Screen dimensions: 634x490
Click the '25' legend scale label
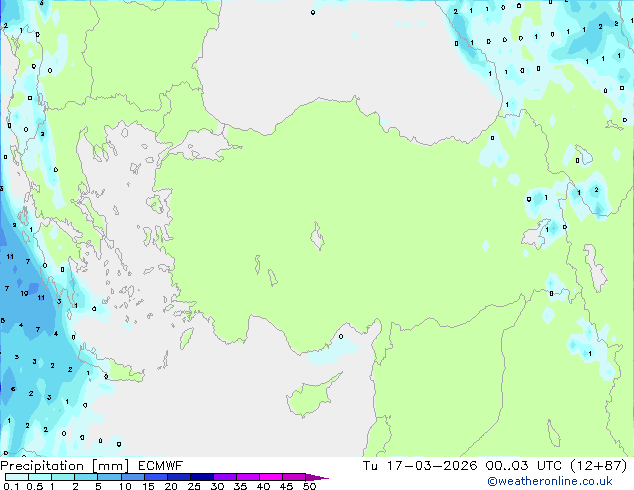click(194, 486)
